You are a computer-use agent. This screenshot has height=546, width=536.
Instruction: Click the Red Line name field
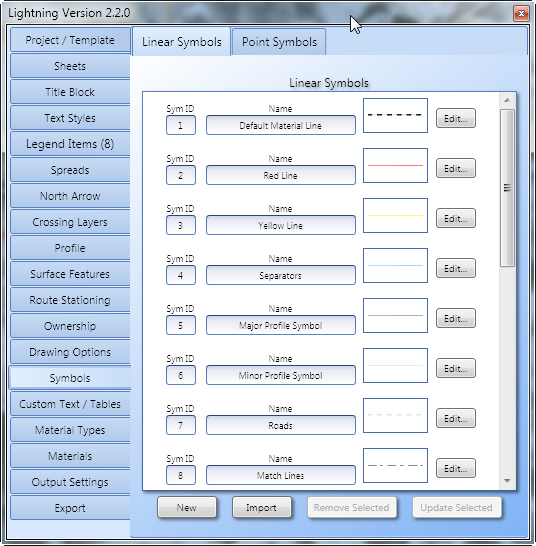click(x=281, y=175)
